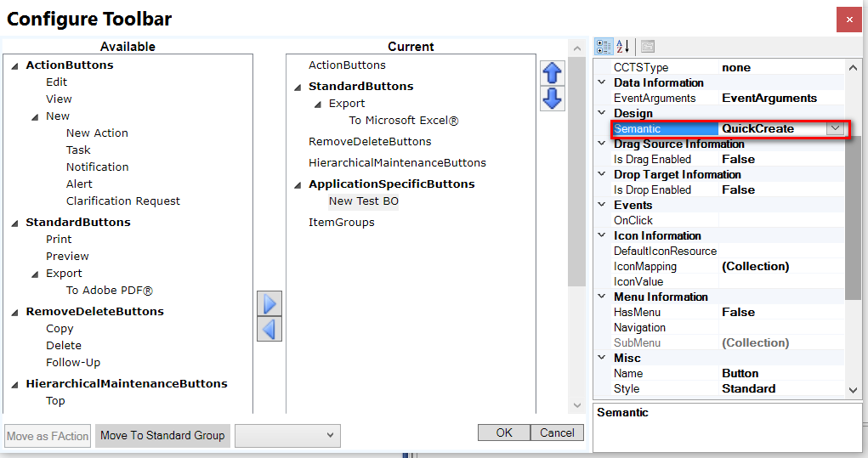The width and height of the screenshot is (868, 458).
Task: Collapse Export node in Available tree
Action: coord(35,274)
